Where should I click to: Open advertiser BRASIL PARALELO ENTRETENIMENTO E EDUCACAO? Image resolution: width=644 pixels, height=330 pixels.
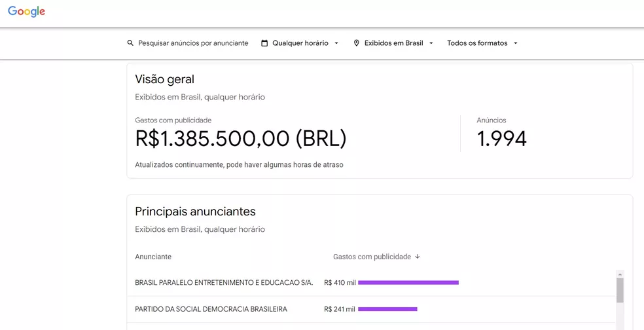(224, 283)
